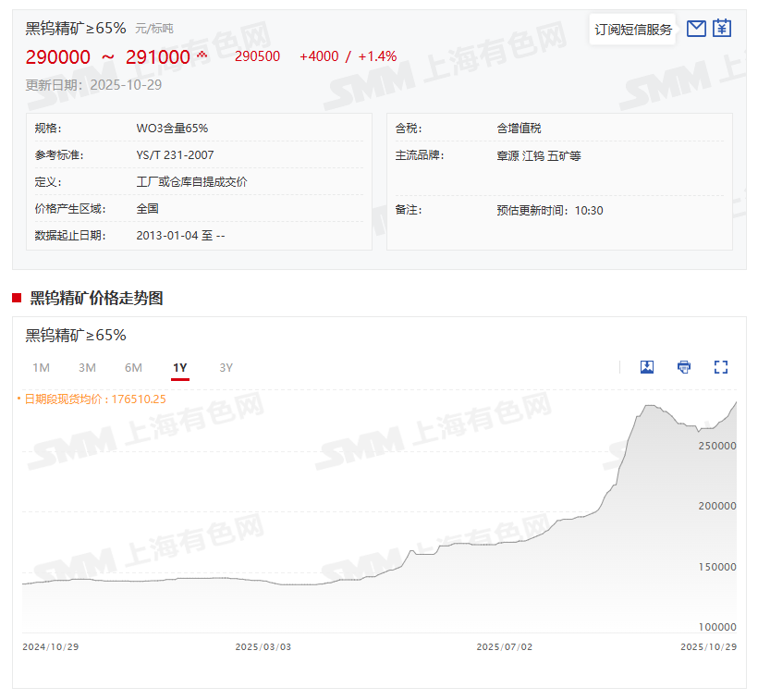
Task: Select the 1M time range
Action: [x=41, y=368]
